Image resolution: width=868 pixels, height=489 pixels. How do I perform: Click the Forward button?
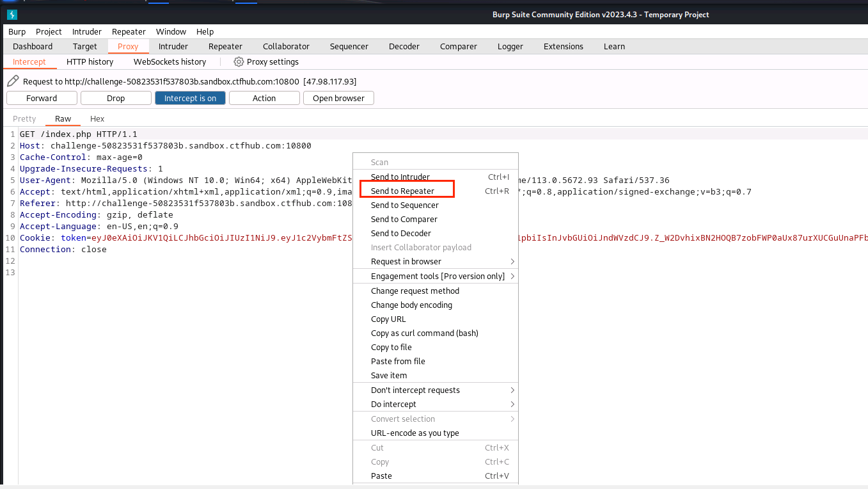(x=42, y=98)
